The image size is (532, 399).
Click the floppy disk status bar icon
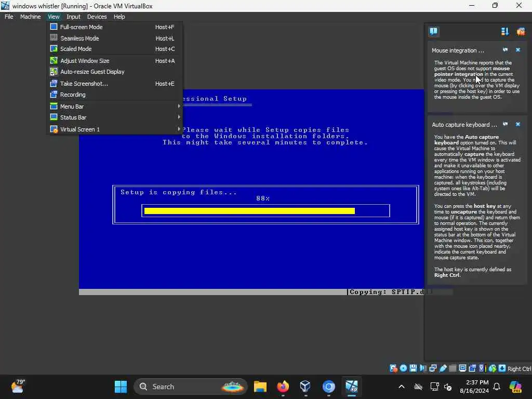413,368
